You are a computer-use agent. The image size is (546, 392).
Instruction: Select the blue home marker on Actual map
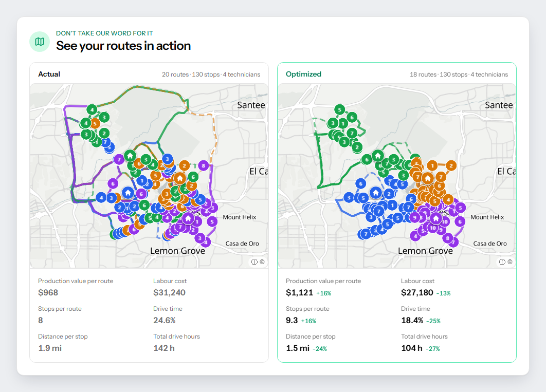(128, 192)
